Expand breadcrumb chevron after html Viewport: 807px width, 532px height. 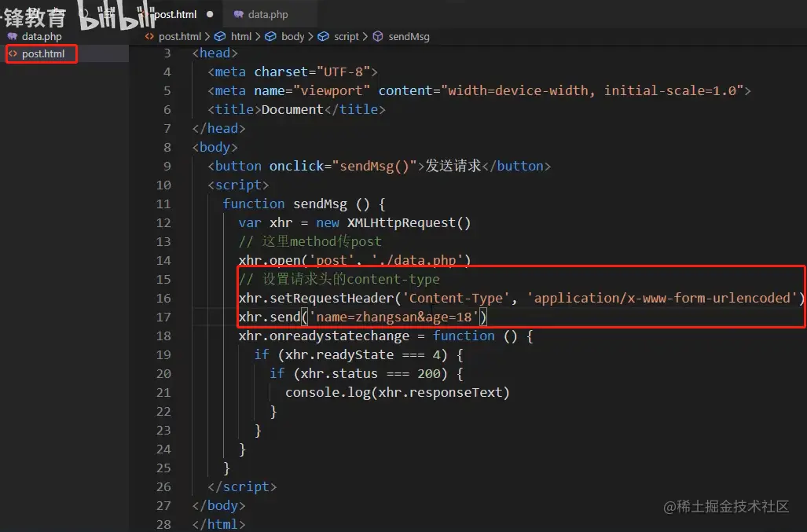pos(258,36)
